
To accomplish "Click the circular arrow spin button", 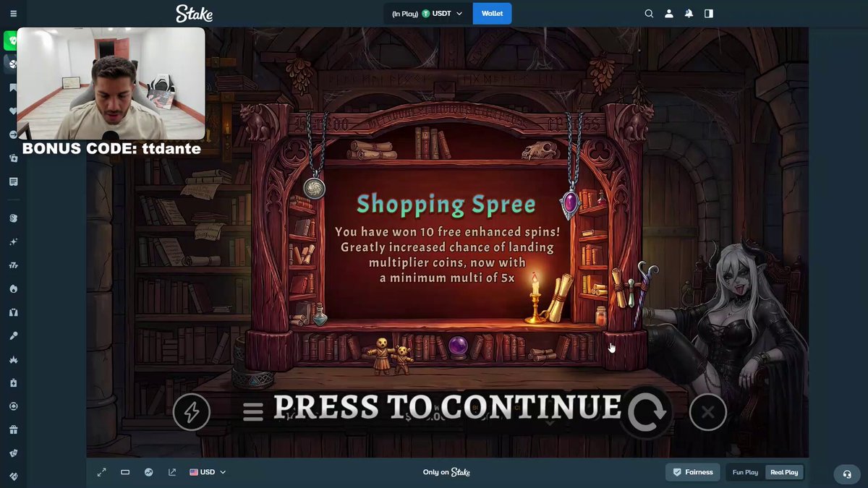I will pyautogui.click(x=646, y=412).
